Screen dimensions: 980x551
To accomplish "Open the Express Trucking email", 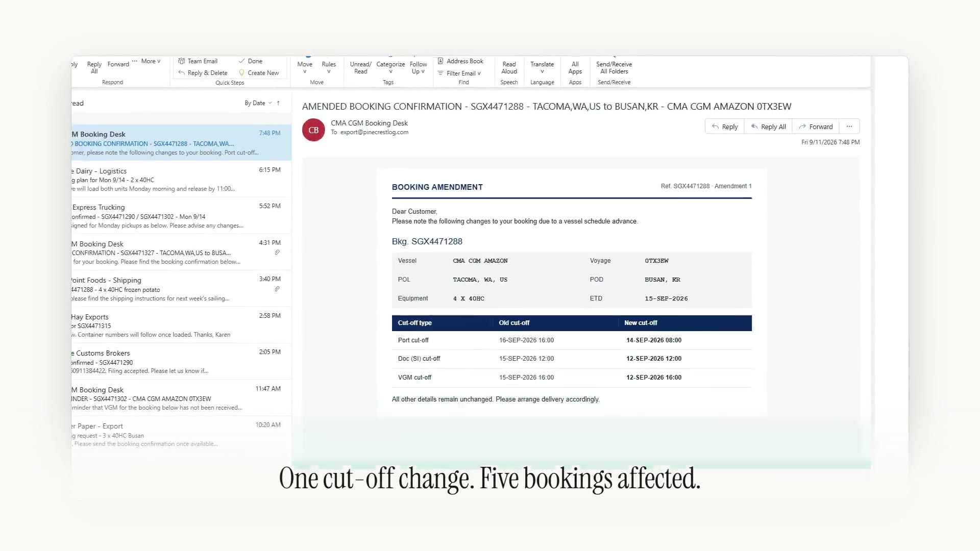I will point(181,216).
